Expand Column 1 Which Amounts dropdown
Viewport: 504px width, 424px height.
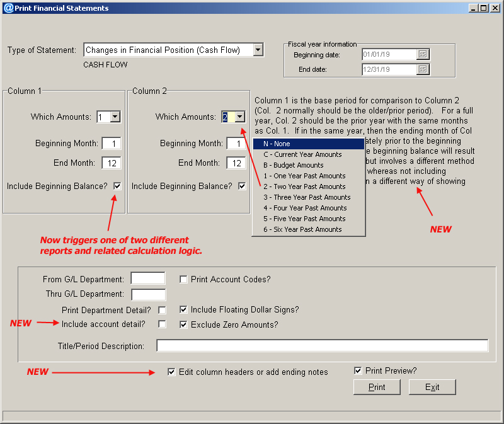pos(115,117)
